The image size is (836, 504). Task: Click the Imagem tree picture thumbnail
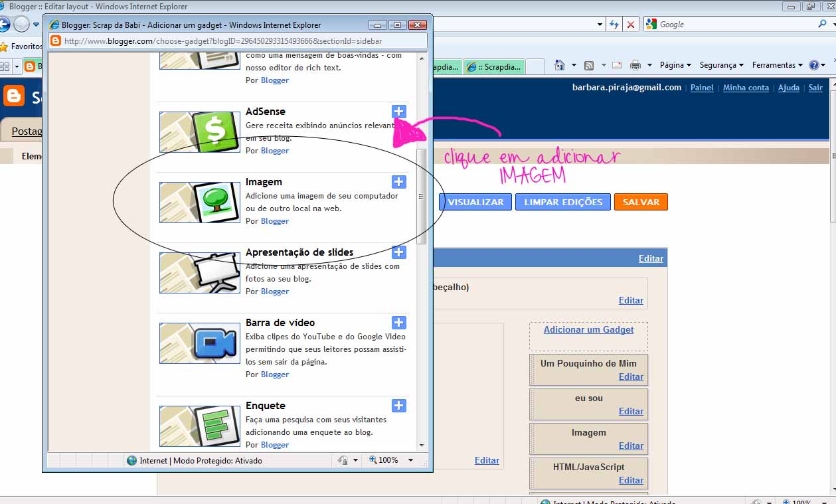point(200,203)
